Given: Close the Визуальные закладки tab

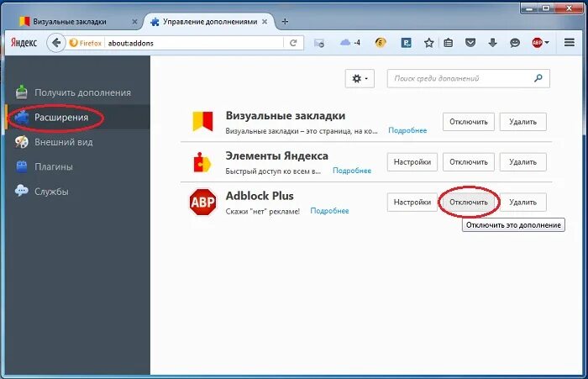Looking at the screenshot, I should tap(134, 22).
